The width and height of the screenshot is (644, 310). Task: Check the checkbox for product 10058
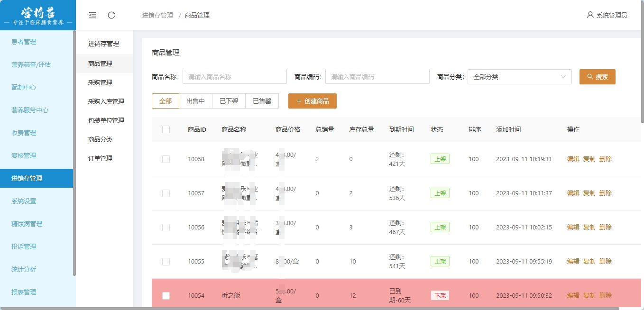(x=166, y=159)
